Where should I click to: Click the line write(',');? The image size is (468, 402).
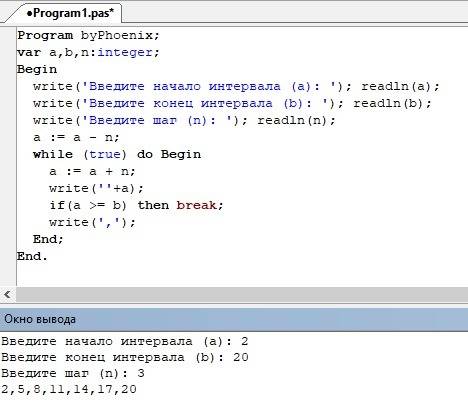click(x=92, y=222)
